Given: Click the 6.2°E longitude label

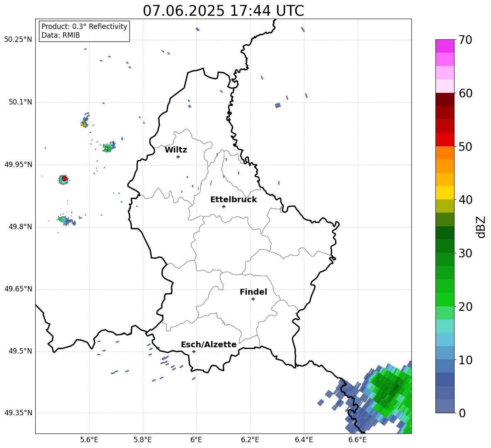Looking at the screenshot, I should click(250, 440).
